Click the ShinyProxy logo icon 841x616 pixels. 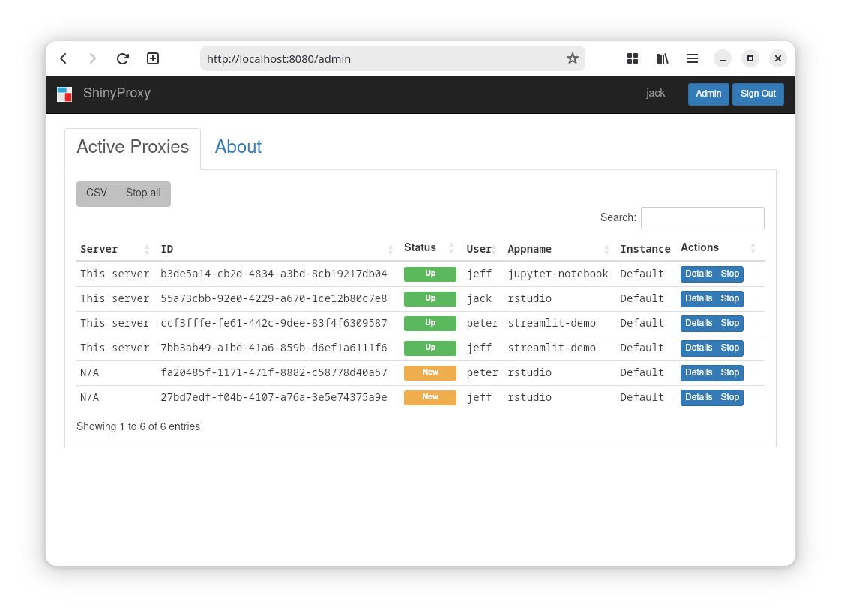pyautogui.click(x=64, y=94)
